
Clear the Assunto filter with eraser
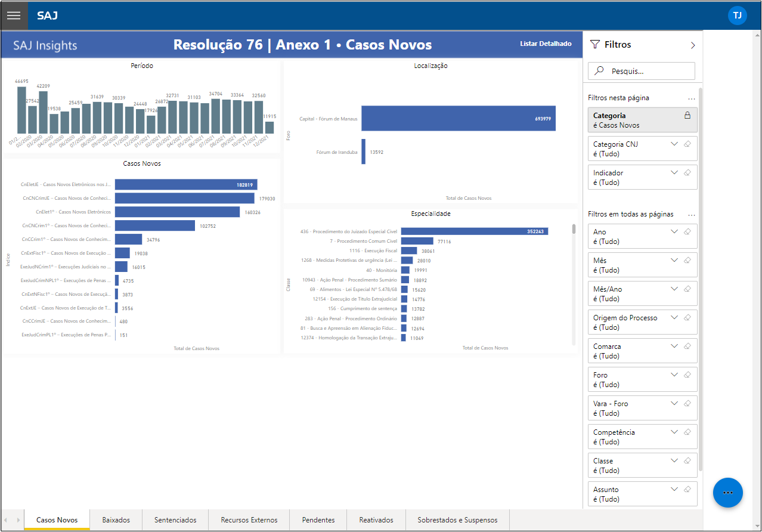click(687, 489)
